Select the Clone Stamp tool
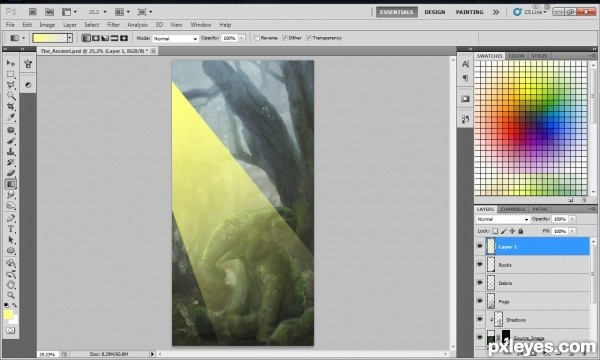The width and height of the screenshot is (600, 360). pos(11,152)
